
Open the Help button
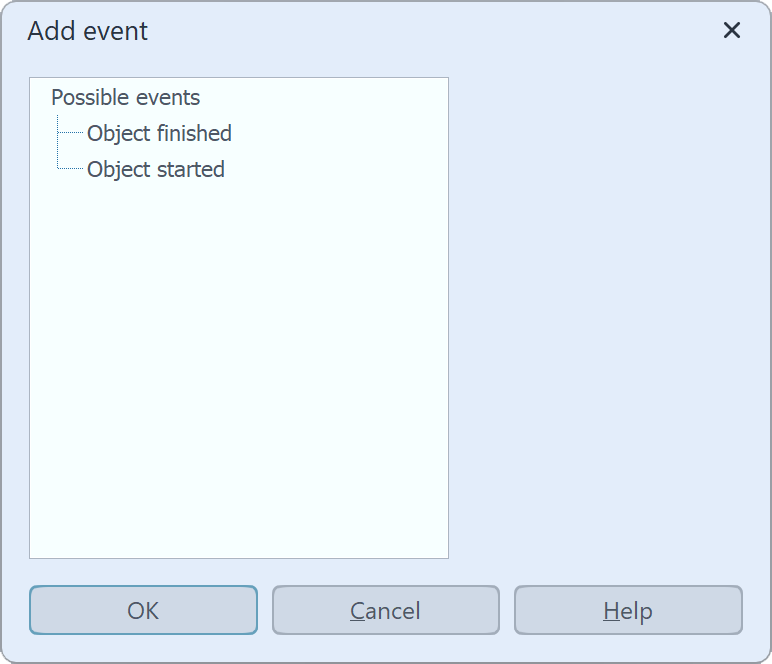tap(628, 610)
